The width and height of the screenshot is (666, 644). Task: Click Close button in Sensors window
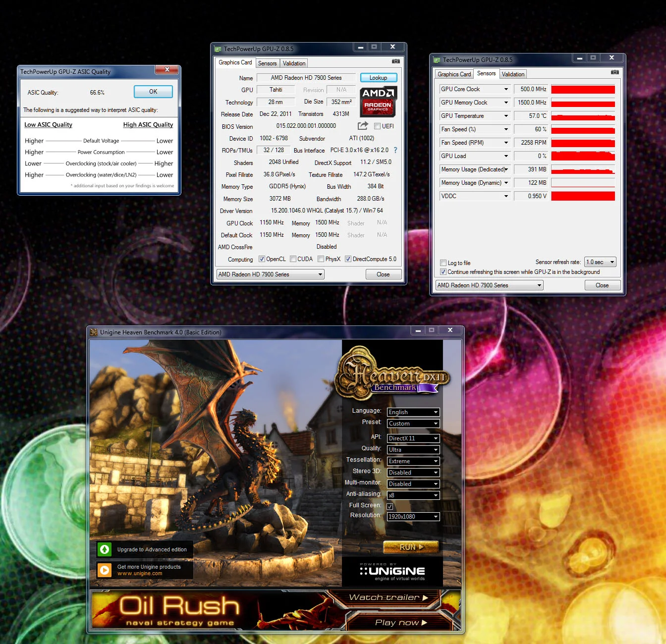click(602, 285)
